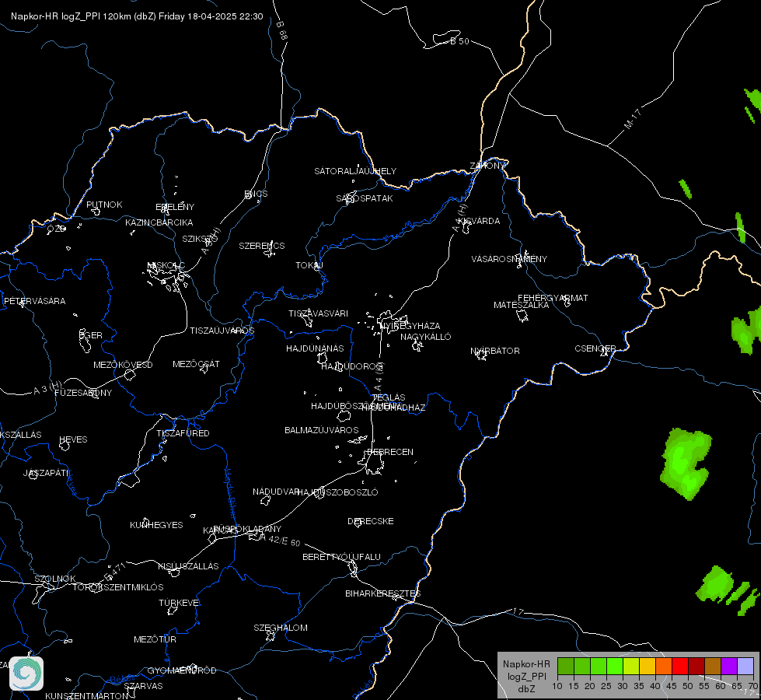This screenshot has height=700, width=761.
Task: Click the CSENGER label
Action: click(595, 348)
